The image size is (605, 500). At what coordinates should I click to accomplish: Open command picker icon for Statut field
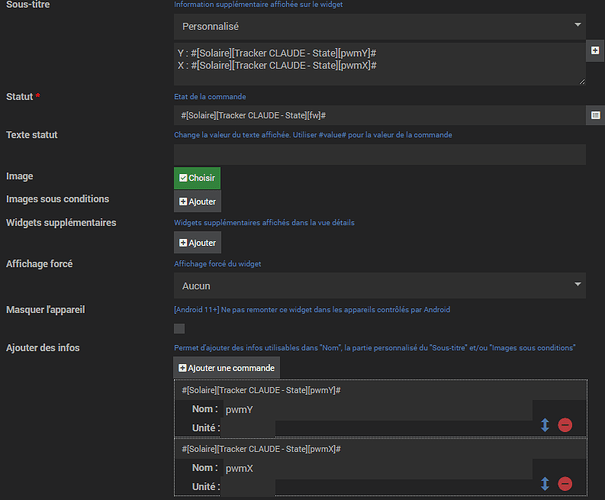pyautogui.click(x=595, y=115)
